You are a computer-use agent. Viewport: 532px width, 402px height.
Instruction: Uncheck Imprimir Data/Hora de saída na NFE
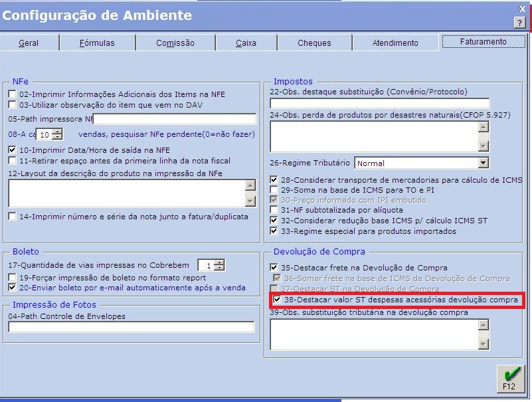(x=11, y=150)
